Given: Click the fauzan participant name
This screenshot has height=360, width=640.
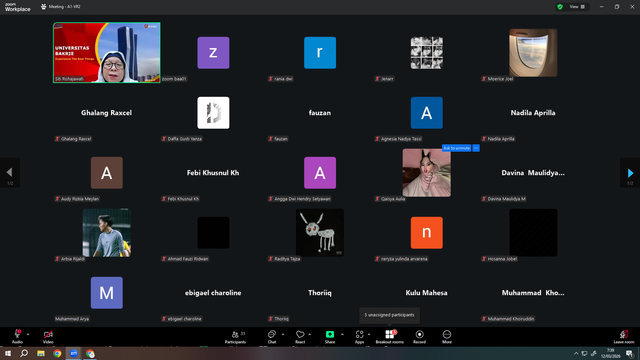Looking at the screenshot, I should click(320, 113).
